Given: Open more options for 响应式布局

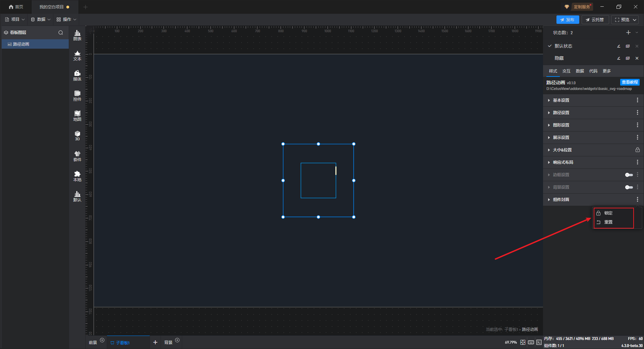Looking at the screenshot, I should (x=637, y=162).
